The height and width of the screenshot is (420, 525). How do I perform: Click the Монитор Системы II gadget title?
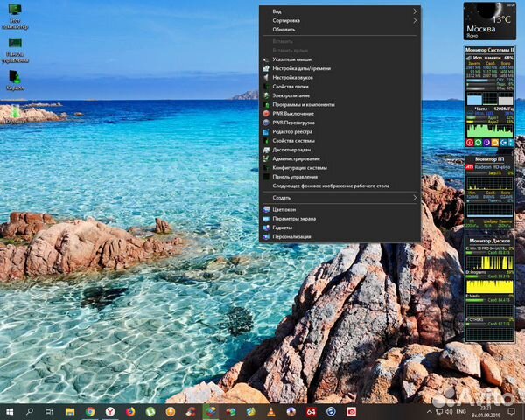point(489,50)
